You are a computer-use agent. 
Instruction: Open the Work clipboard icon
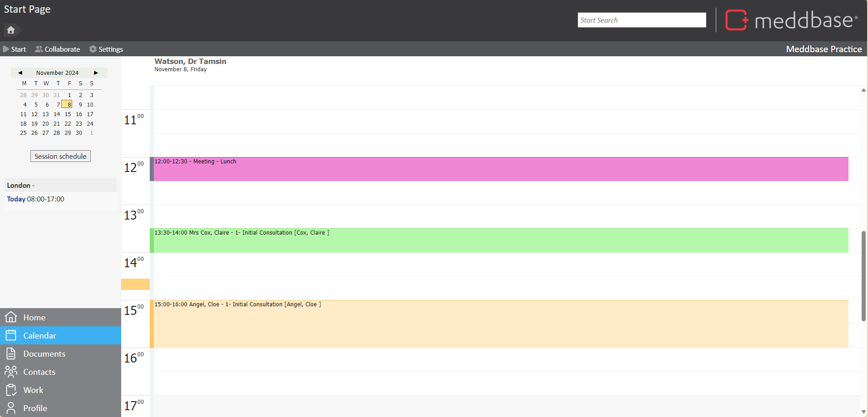(x=11, y=390)
